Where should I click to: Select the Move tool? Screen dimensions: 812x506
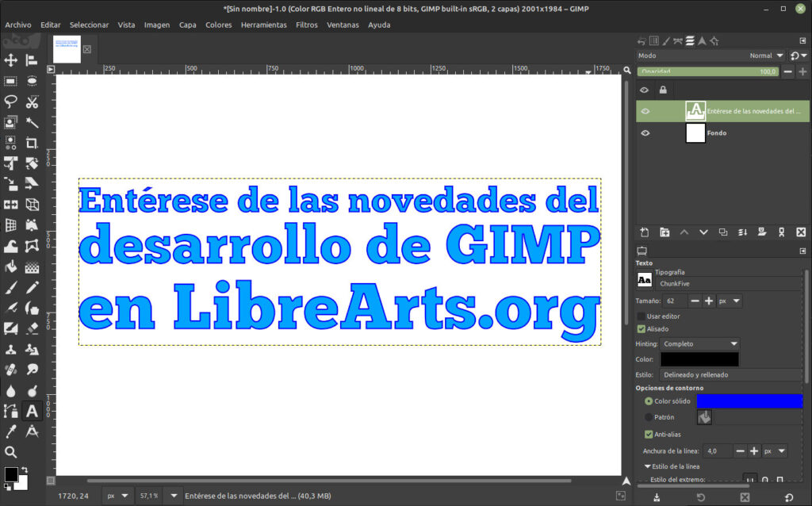11,60
